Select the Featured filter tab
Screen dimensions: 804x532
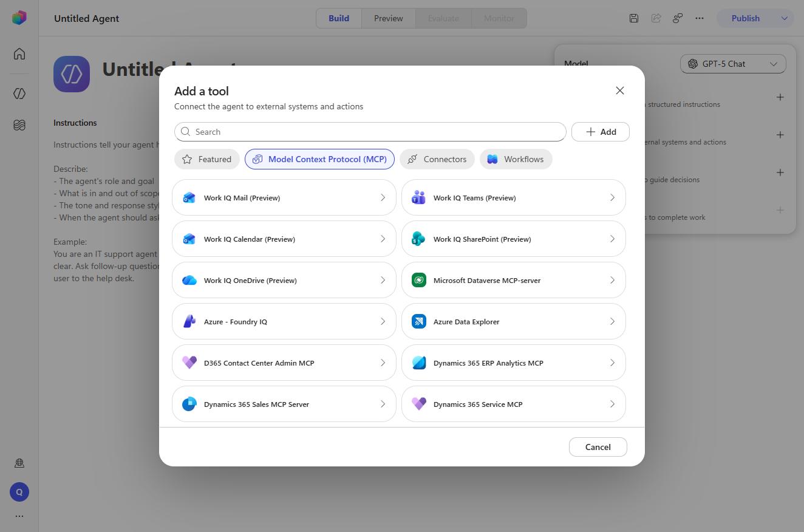pos(207,159)
